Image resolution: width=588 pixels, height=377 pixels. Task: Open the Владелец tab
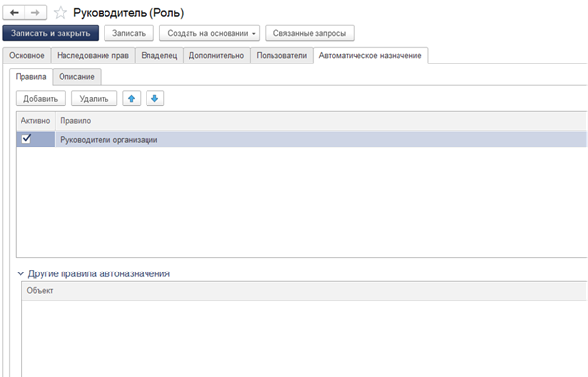(159, 56)
